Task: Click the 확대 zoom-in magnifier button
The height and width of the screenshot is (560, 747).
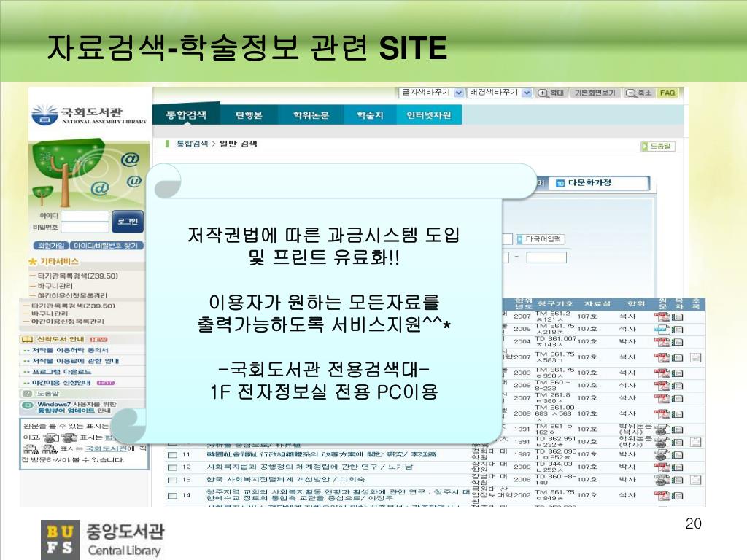Action: [551, 93]
